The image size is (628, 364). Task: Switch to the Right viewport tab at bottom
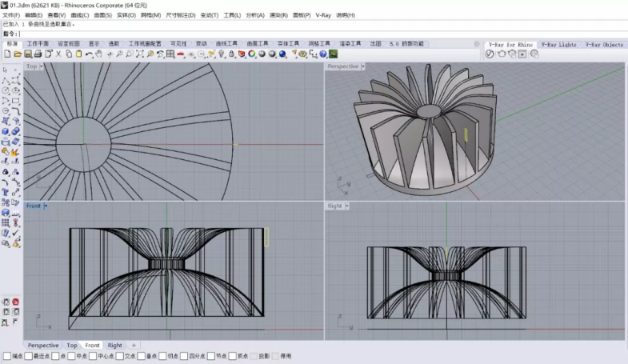coord(115,346)
